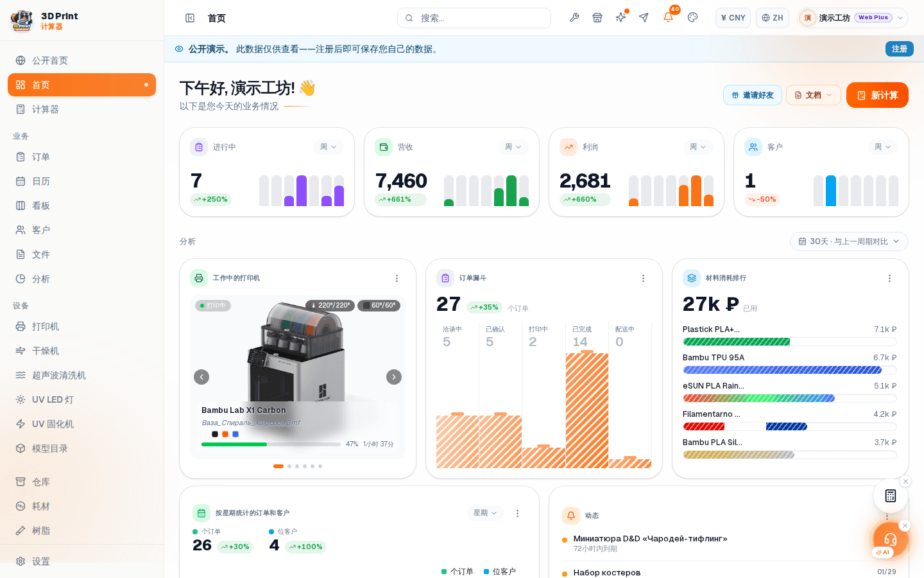Open notifications bell with 40 badge
This screenshot has width=924, height=578.
(x=668, y=17)
